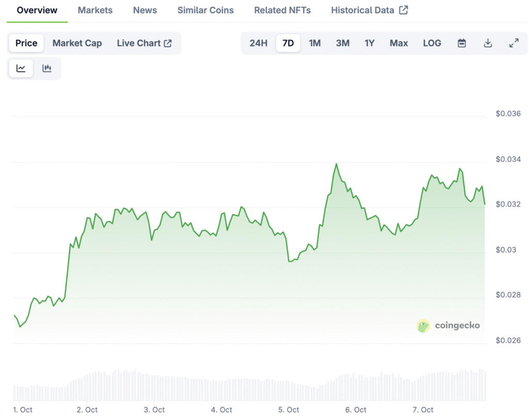Open the Historical Data tab
This screenshot has height=420, width=529.
click(x=369, y=10)
